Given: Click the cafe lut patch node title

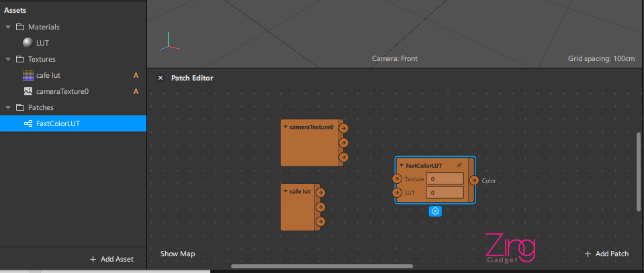Looking at the screenshot, I should pyautogui.click(x=300, y=192).
